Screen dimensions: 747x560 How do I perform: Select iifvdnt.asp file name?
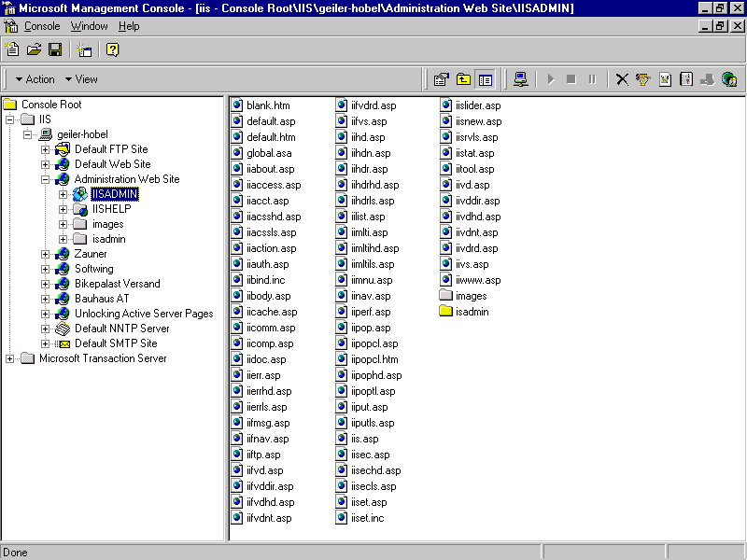click(269, 518)
